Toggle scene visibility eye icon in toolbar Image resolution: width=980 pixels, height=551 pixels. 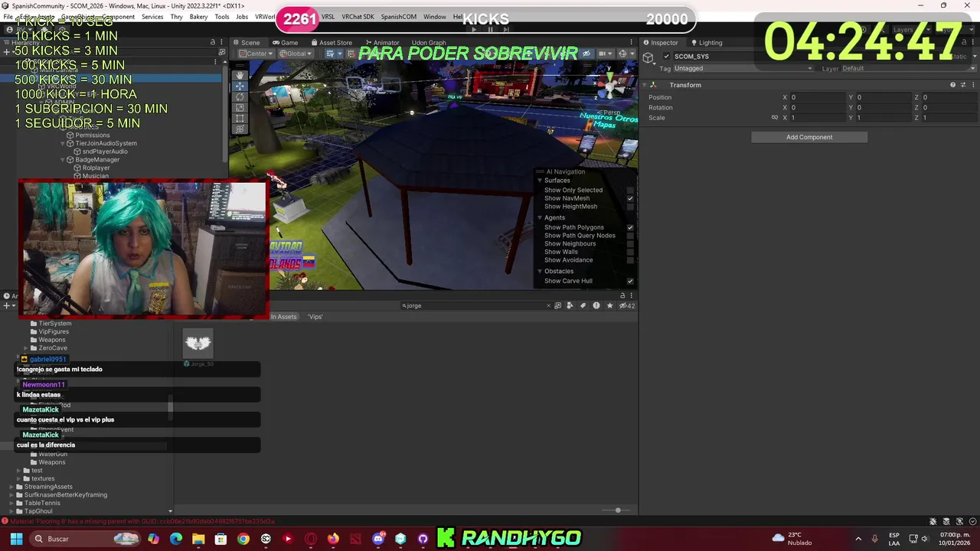click(x=586, y=54)
